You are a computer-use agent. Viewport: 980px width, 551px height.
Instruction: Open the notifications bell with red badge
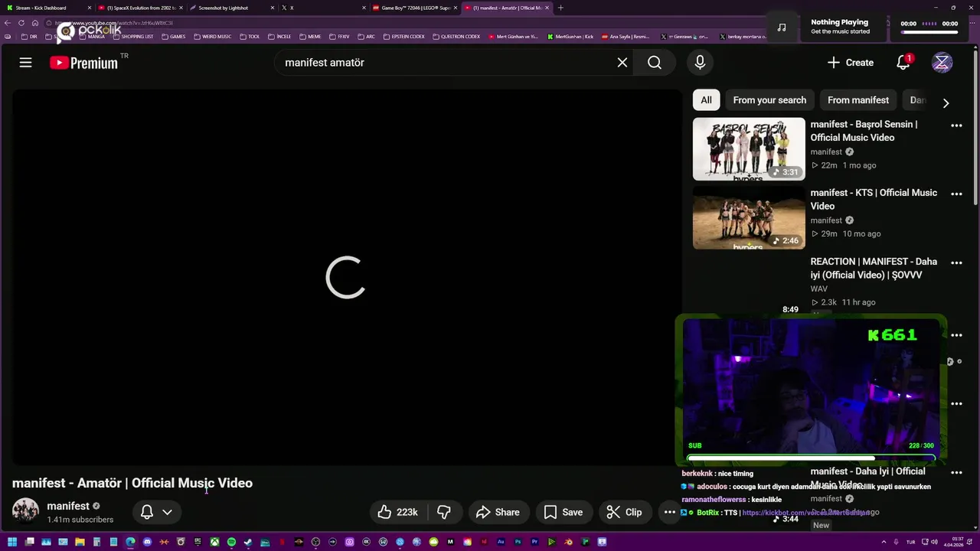(x=903, y=63)
